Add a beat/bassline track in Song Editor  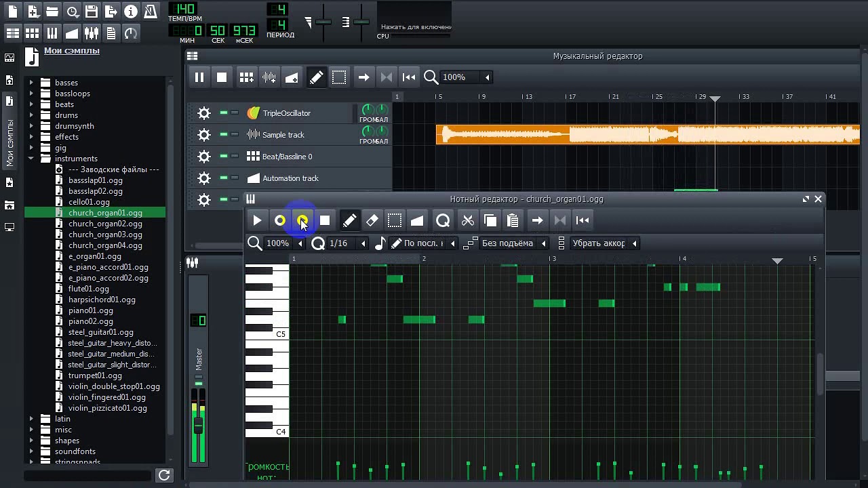(x=246, y=77)
